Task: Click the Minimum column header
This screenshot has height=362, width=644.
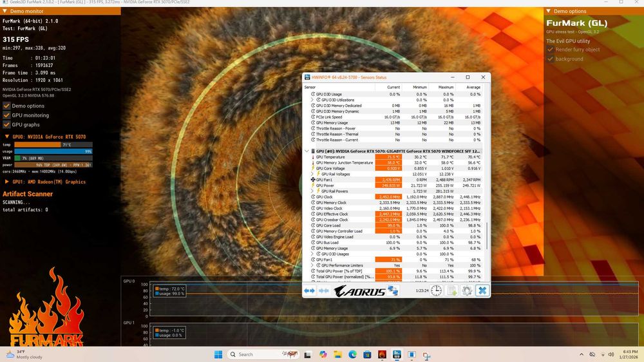Action: 415,87
